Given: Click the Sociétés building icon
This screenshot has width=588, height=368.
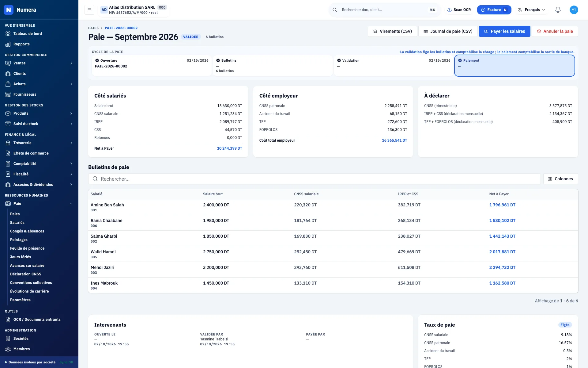Looking at the screenshot, I should (8, 339).
